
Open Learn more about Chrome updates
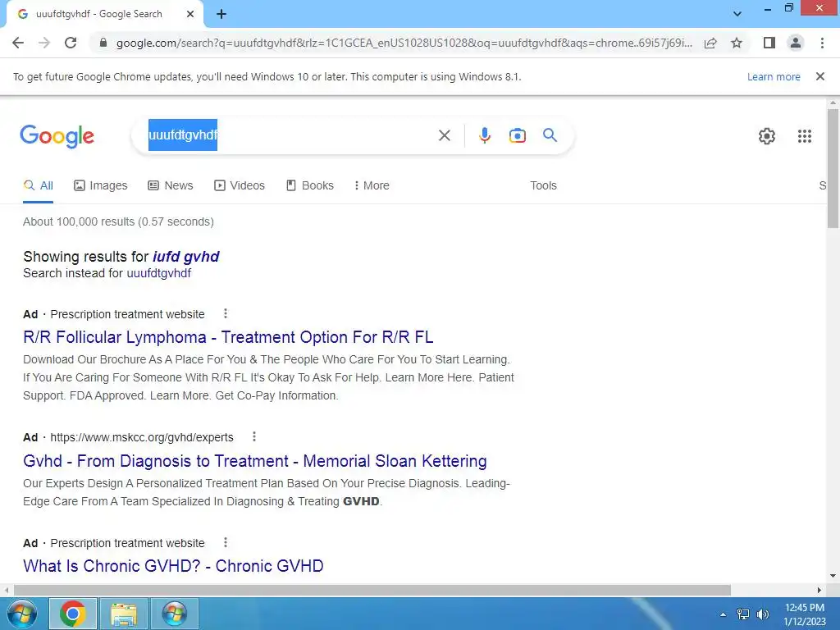774,76
